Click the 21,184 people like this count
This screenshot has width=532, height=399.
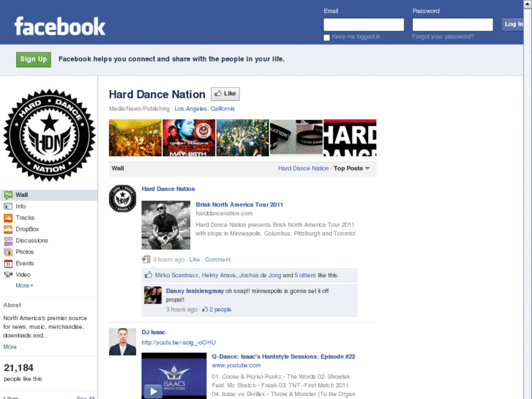23,373
